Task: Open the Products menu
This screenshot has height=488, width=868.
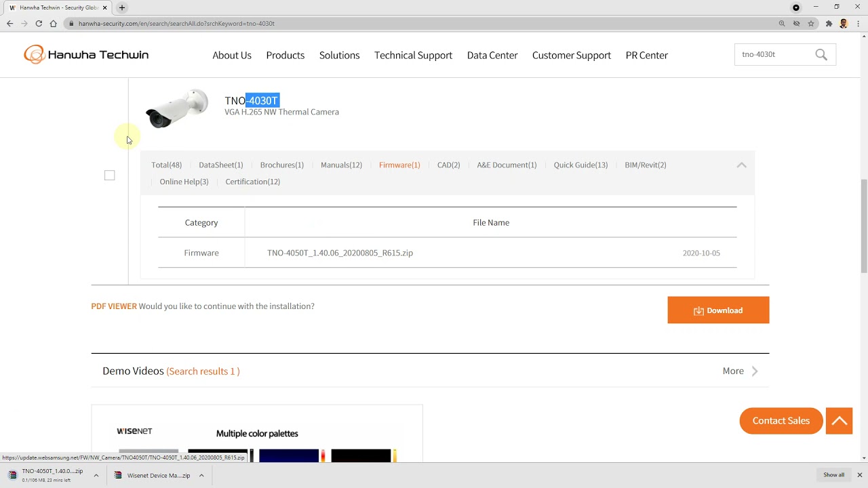Action: pos(285,55)
